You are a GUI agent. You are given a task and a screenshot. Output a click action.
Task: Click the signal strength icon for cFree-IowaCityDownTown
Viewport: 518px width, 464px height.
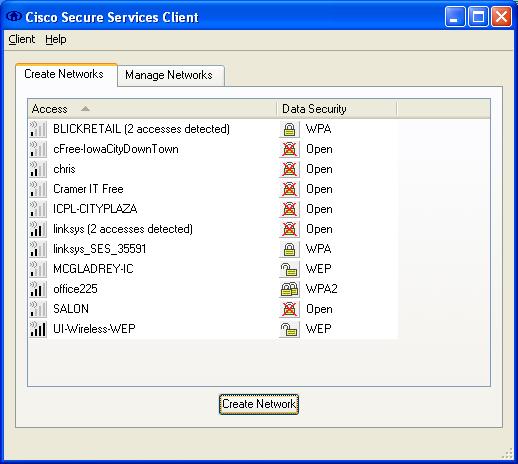[38, 149]
